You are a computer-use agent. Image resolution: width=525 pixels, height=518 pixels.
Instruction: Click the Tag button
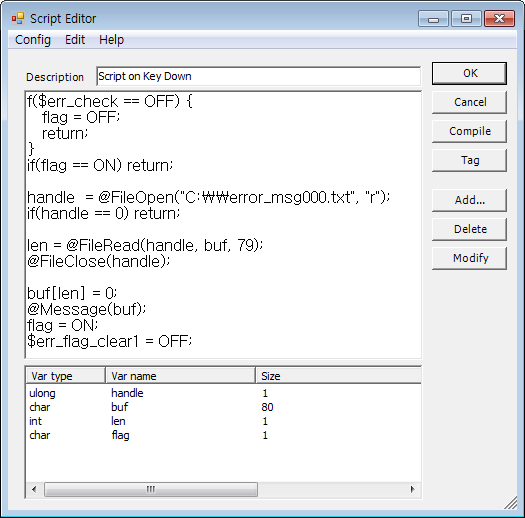click(469, 160)
